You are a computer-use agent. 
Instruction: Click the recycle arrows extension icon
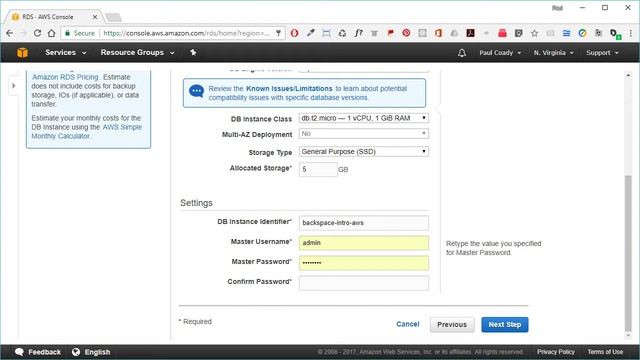342,33
